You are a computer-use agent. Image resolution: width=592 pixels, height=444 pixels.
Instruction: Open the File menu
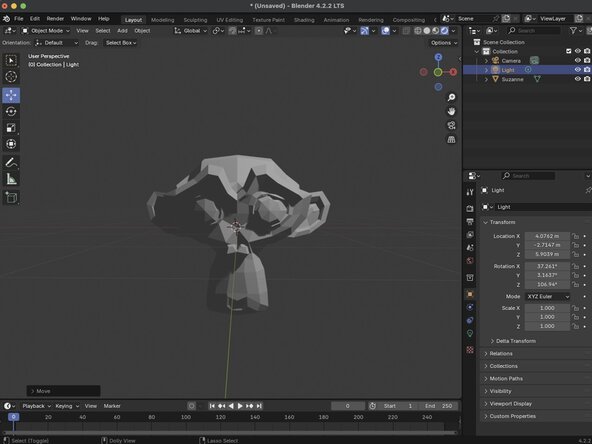pos(18,18)
